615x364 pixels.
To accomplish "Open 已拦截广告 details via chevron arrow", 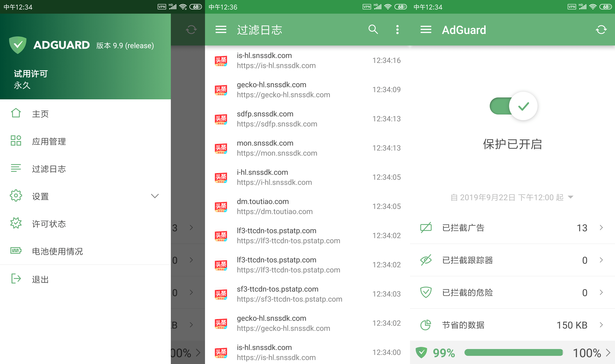I will coord(601,228).
